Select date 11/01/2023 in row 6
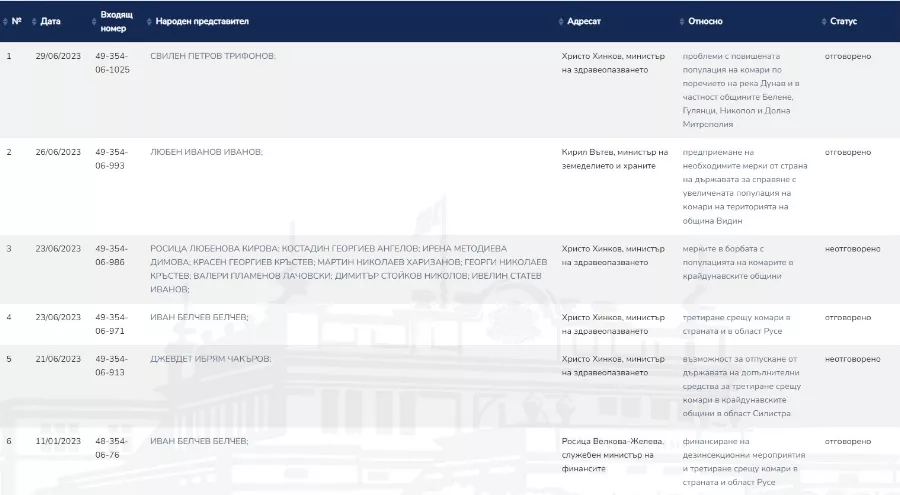The image size is (900, 495). click(58, 441)
